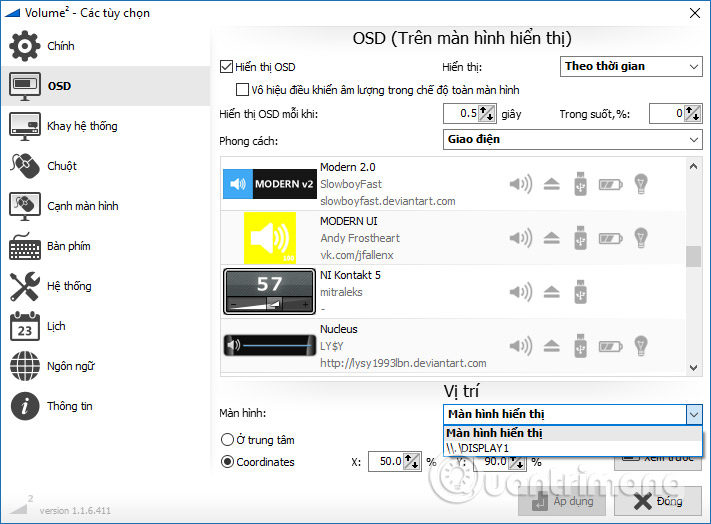
Task: Click skin list scroll up arrow
Action: tap(693, 166)
